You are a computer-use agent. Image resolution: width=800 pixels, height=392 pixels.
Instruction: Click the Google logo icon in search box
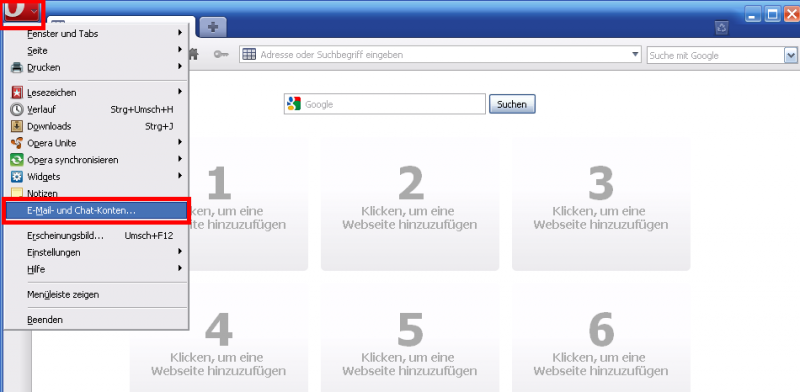294,104
